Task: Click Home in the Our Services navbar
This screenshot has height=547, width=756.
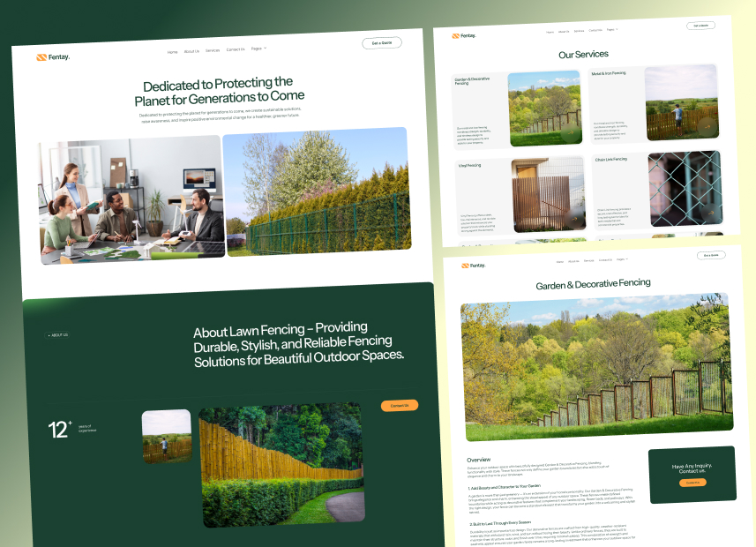Action: (x=548, y=31)
